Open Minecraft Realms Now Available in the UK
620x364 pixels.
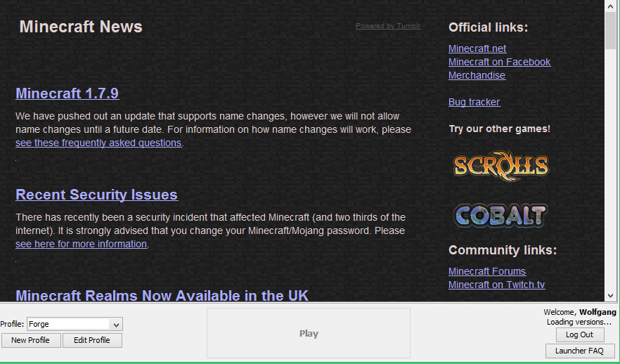(162, 296)
